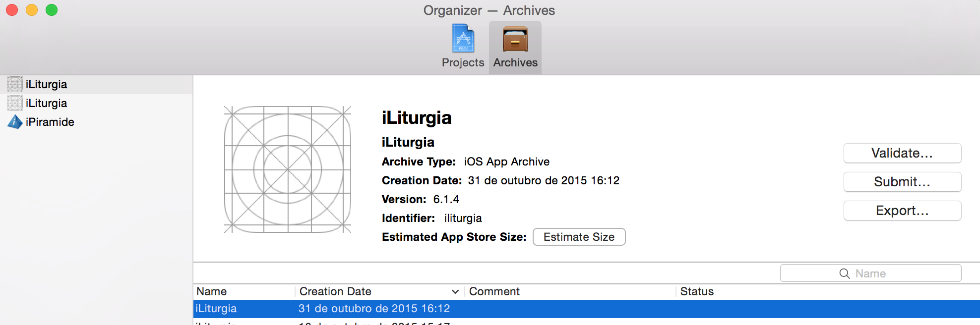Viewport: 980px width, 325px height.
Task: Zoom Organizer window with green button
Action: pyautogui.click(x=52, y=10)
